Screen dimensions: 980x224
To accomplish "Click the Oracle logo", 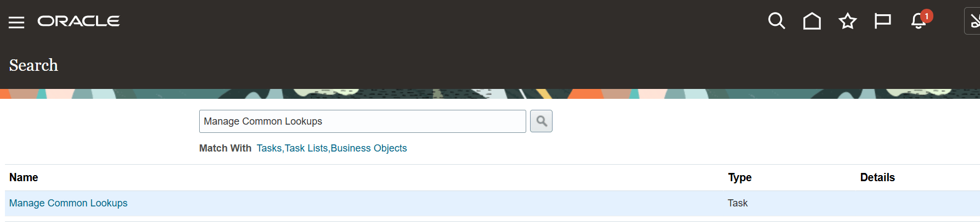I will 78,21.
